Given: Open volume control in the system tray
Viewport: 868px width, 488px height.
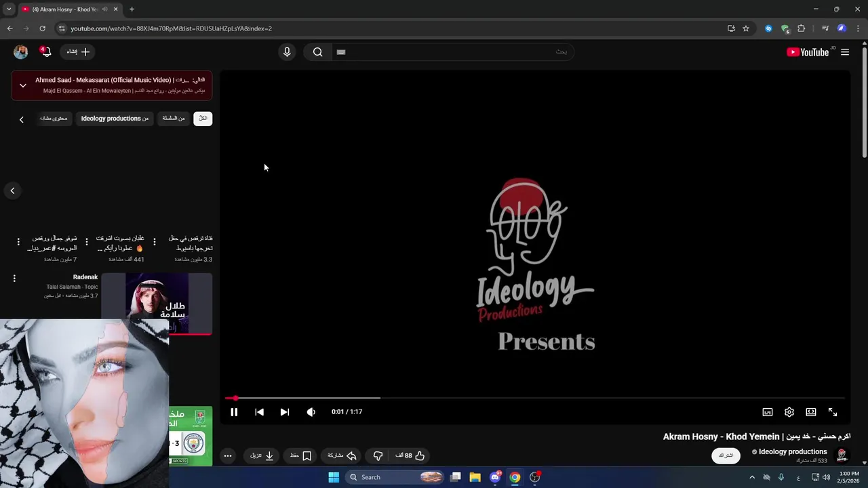Looking at the screenshot, I should [x=827, y=477].
